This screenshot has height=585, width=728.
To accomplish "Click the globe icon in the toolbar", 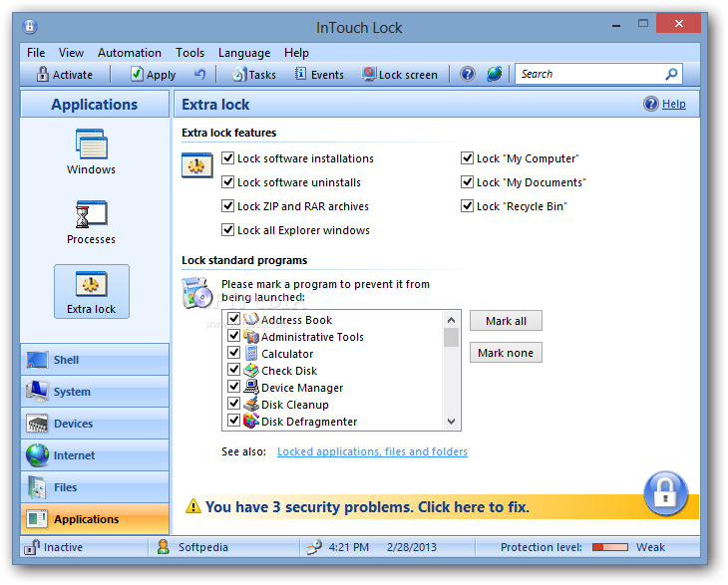I will (494, 74).
